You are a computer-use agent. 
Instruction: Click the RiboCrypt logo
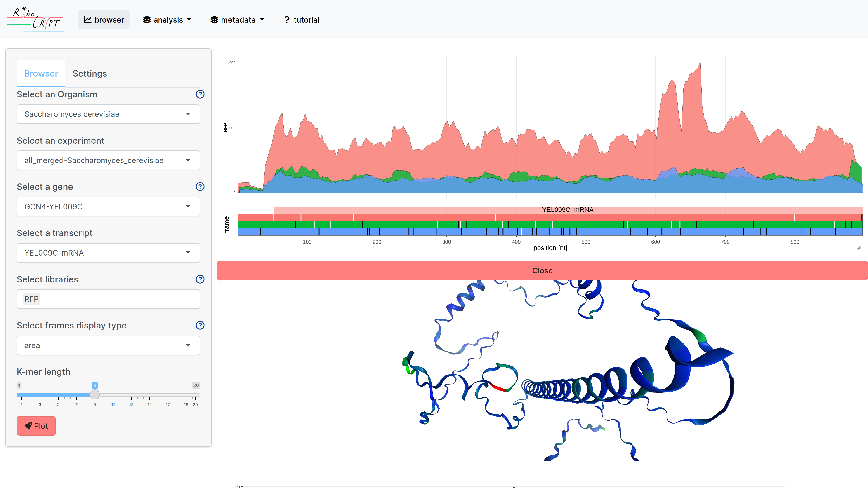pyautogui.click(x=35, y=19)
